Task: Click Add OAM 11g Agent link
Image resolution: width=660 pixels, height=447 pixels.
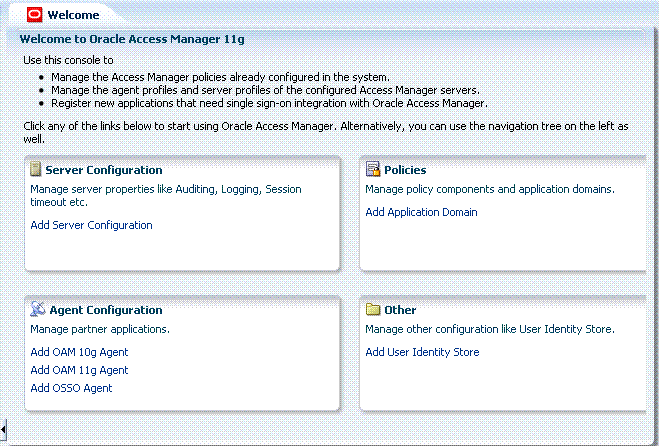Action: click(x=79, y=370)
